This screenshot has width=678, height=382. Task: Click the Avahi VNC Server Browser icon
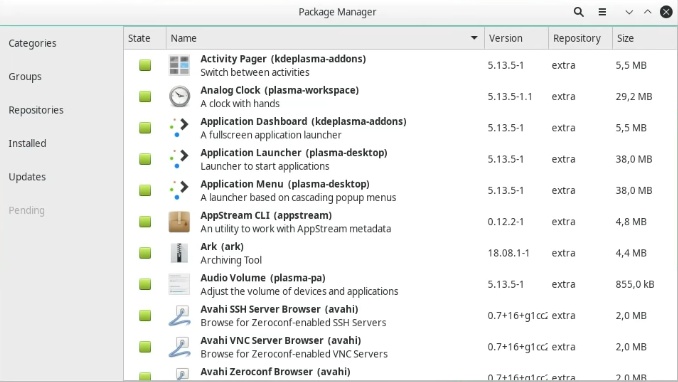[x=179, y=347]
